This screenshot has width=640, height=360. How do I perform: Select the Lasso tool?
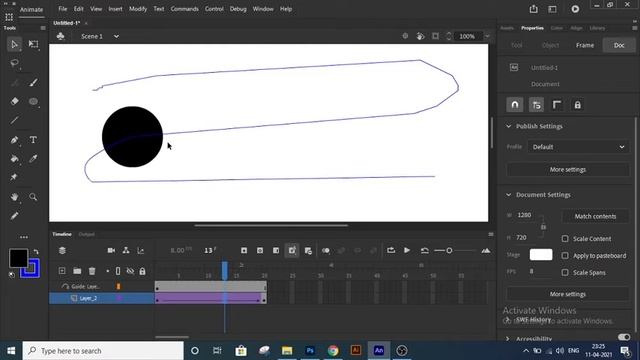click(x=14, y=63)
